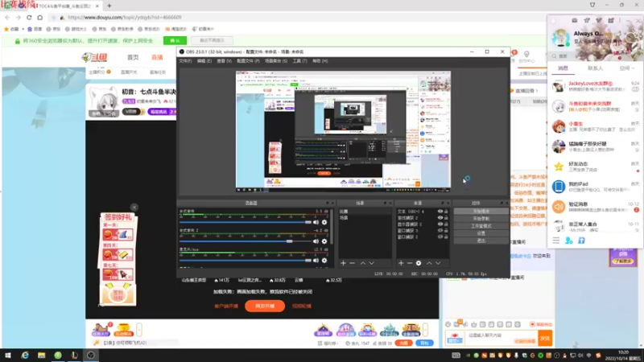The height and width of the screenshot is (362, 644).
Task: Open settings gear of third mixer channel
Action: [324, 260]
